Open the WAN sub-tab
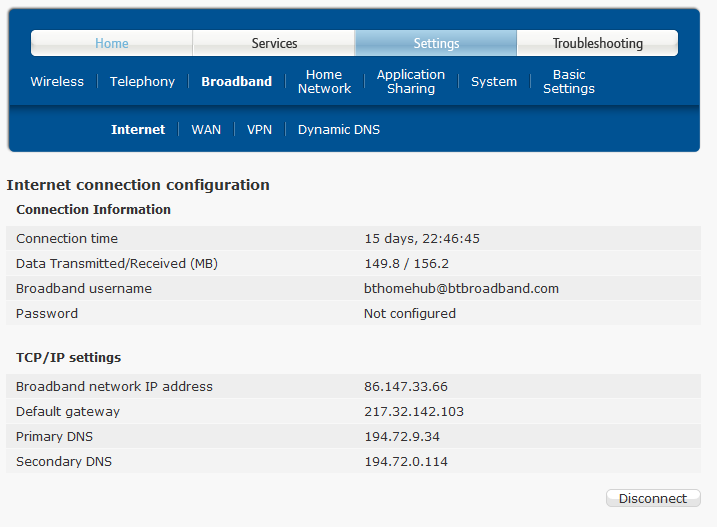This screenshot has height=527, width=717. 206,130
